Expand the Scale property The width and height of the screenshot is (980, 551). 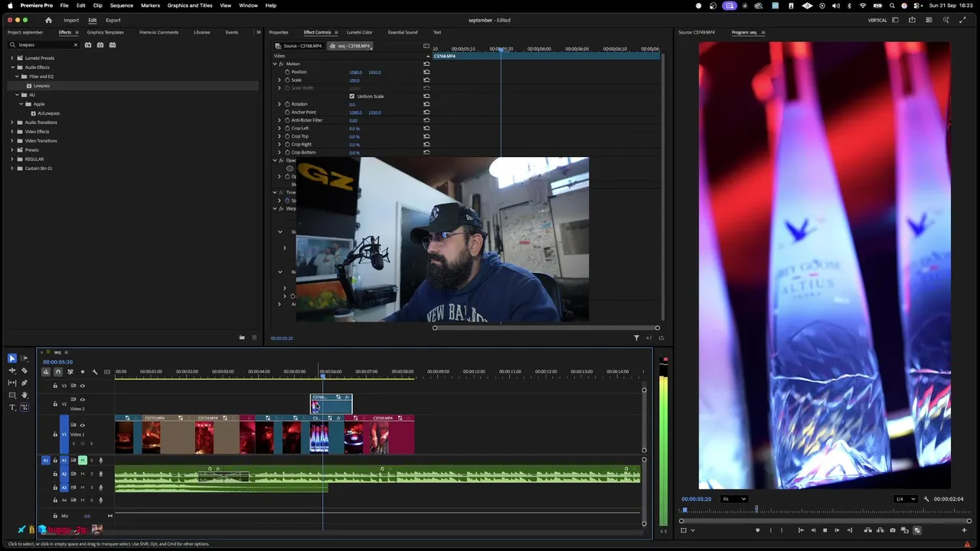pos(279,80)
